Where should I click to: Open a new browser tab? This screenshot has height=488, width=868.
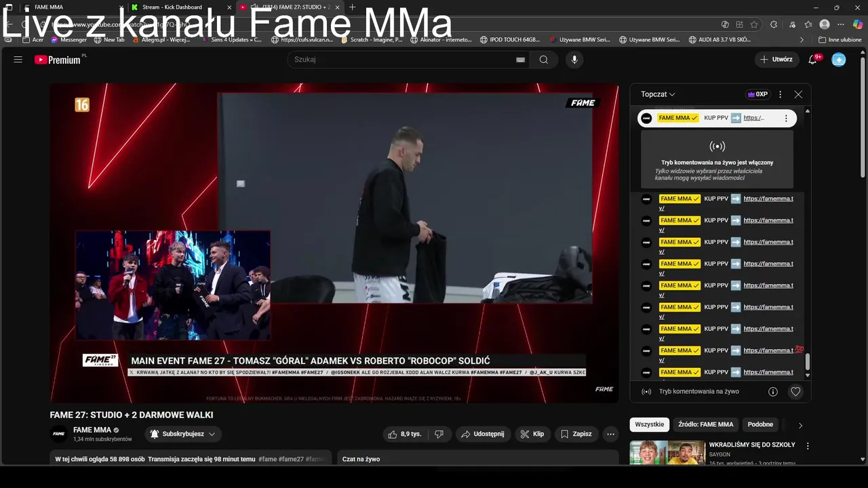pyautogui.click(x=352, y=7)
